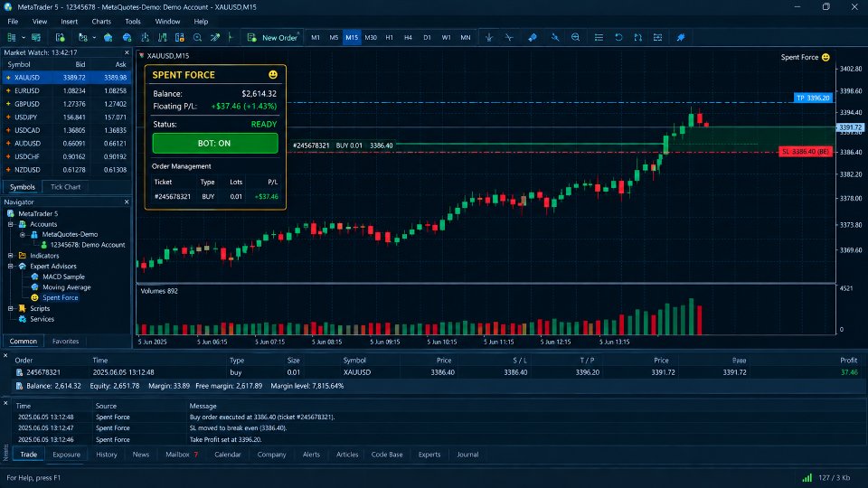Switch chart timeframe to M5
The width and height of the screenshot is (868, 488).
(334, 38)
